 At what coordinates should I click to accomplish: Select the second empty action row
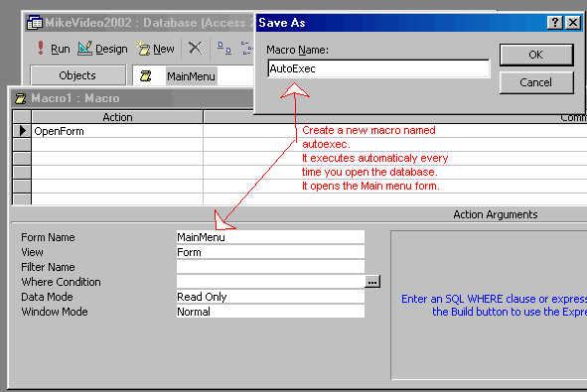[x=117, y=158]
